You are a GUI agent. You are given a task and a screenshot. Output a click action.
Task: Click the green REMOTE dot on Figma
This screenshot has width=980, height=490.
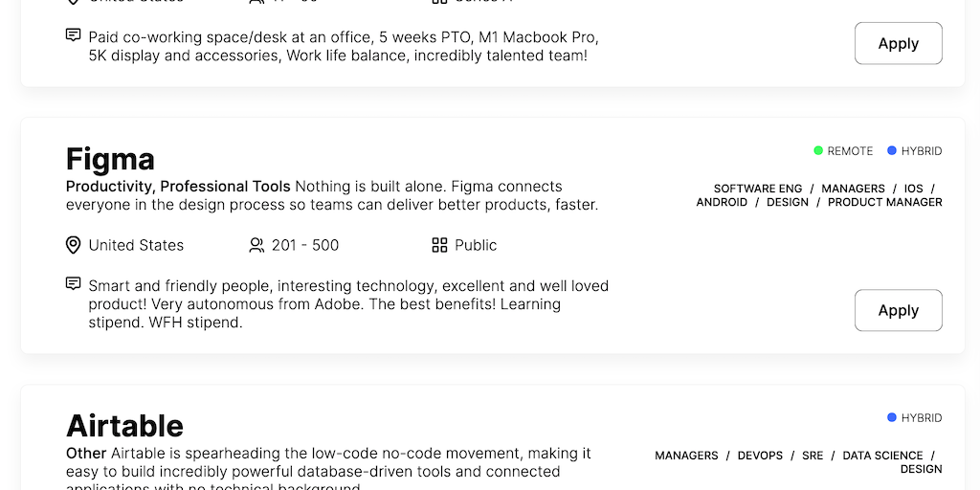818,151
